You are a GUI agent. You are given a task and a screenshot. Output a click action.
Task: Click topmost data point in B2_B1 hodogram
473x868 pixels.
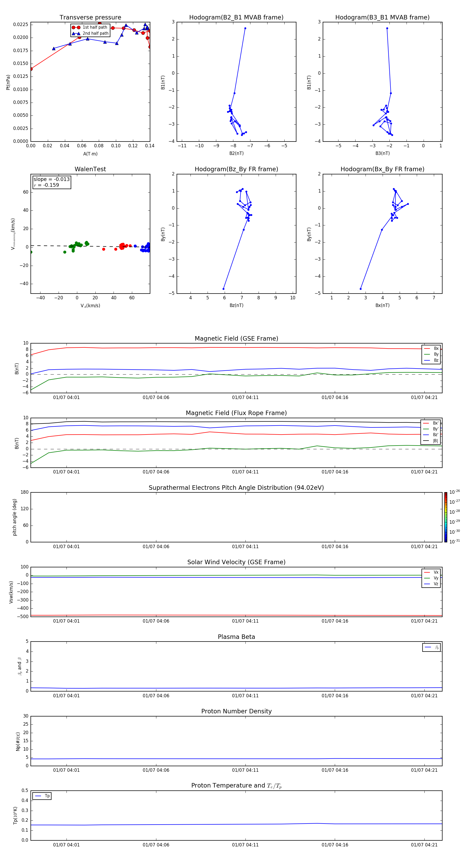(x=245, y=28)
